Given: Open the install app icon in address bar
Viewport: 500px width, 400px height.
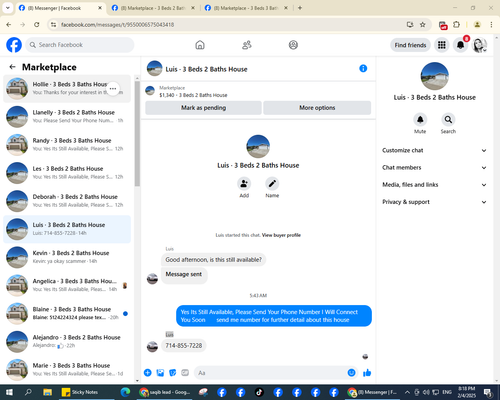Looking at the screenshot, I should click(x=410, y=25).
